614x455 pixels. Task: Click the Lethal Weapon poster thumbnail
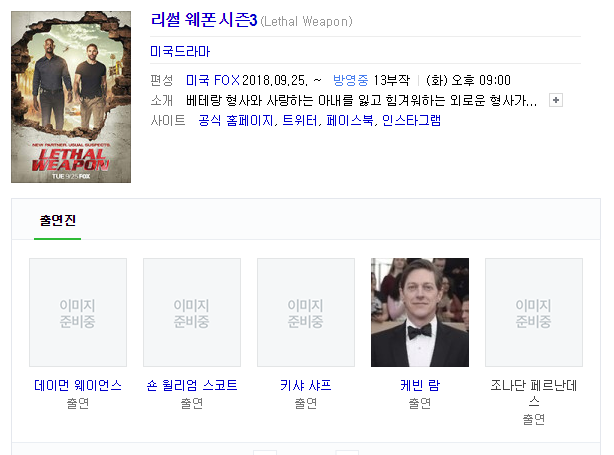point(71,97)
